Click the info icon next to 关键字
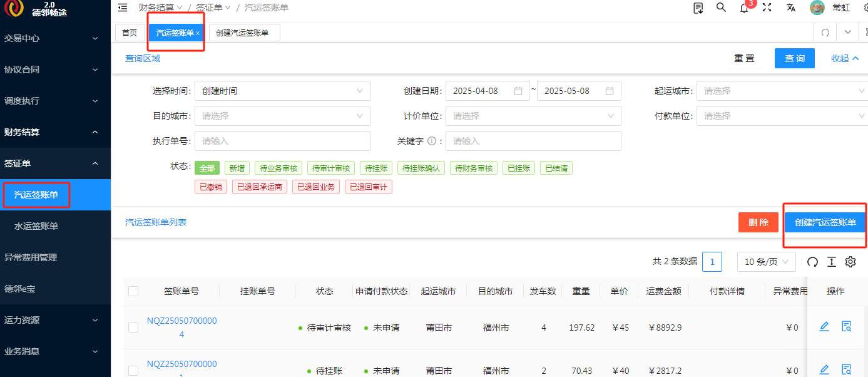 [x=431, y=141]
